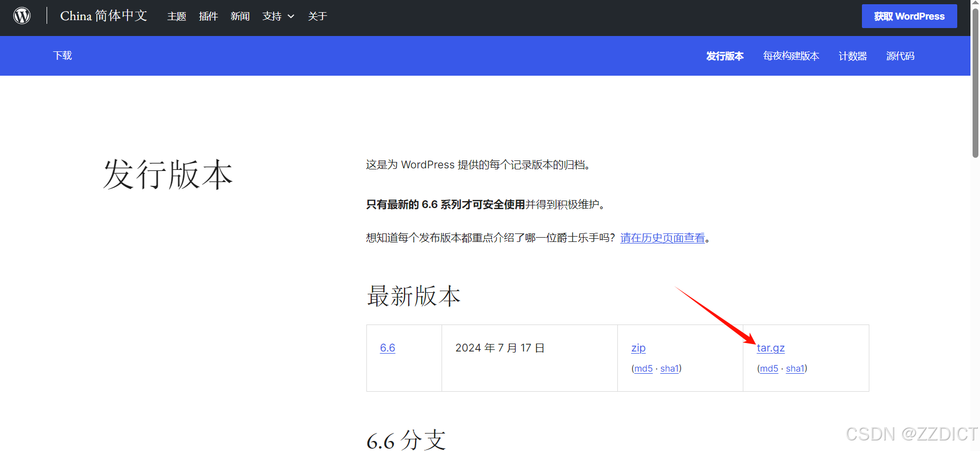Image resolution: width=980 pixels, height=451 pixels.
Task: Open md5 checksum under zip
Action: click(x=644, y=368)
